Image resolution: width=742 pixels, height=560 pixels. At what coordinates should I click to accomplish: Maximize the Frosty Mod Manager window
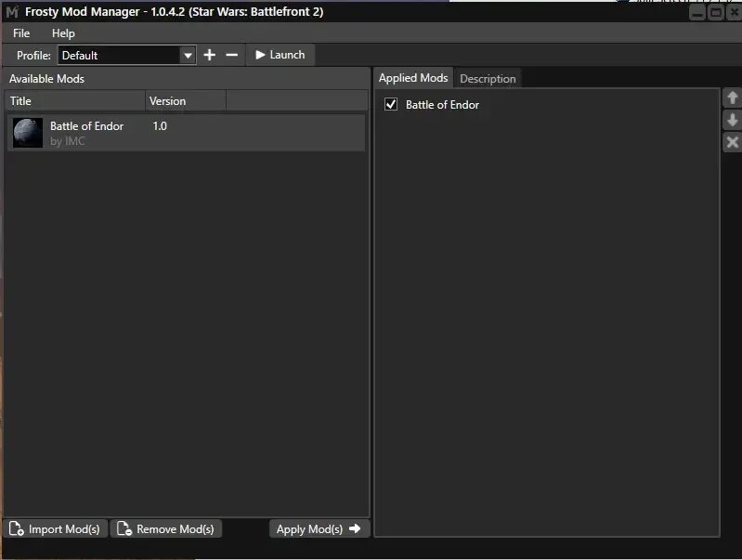click(716, 13)
